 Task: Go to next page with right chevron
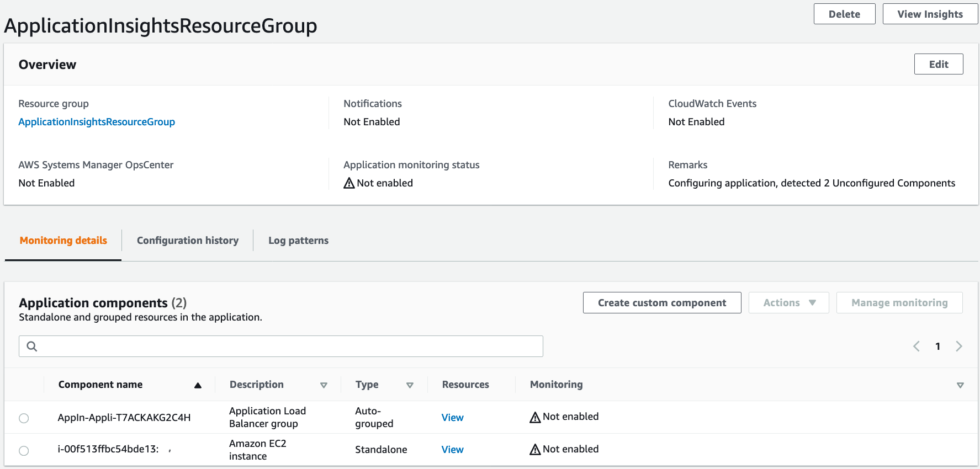point(959,346)
